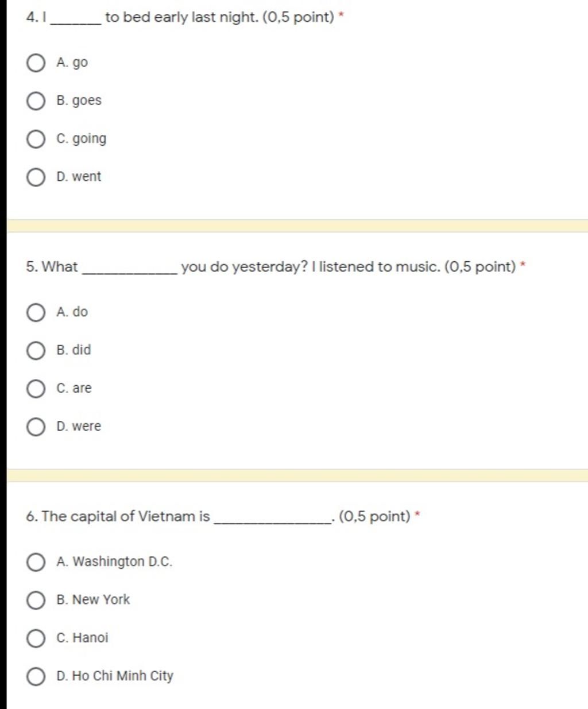Viewport: 588px width, 709px height.
Task: Click the 'Hanoi' answer label text
Action: click(90, 638)
